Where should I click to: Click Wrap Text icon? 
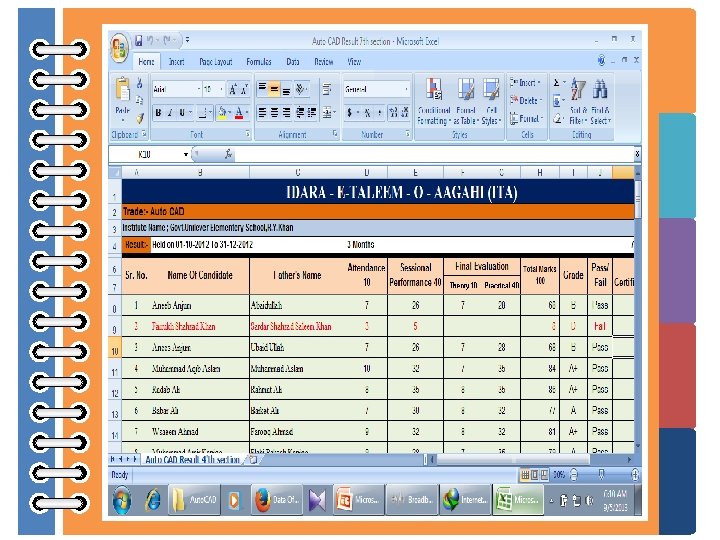[327, 89]
